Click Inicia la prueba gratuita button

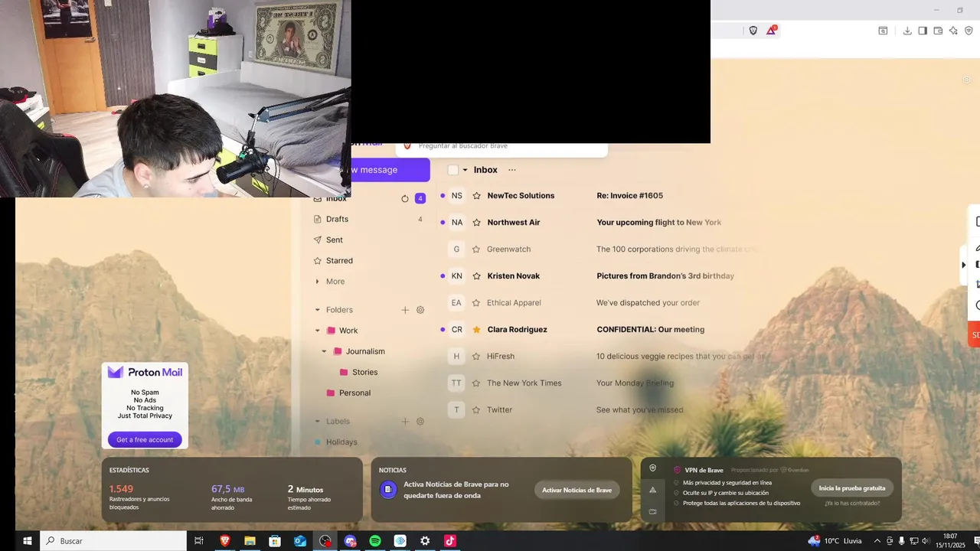(852, 487)
